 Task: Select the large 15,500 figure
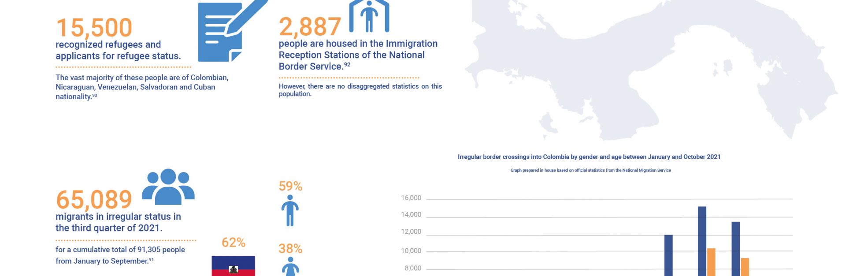click(94, 28)
